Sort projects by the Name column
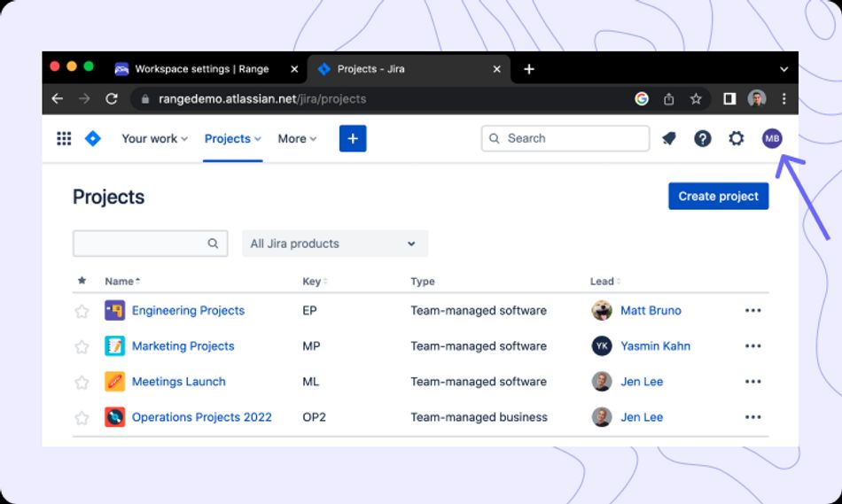The image size is (842, 504). (x=122, y=282)
